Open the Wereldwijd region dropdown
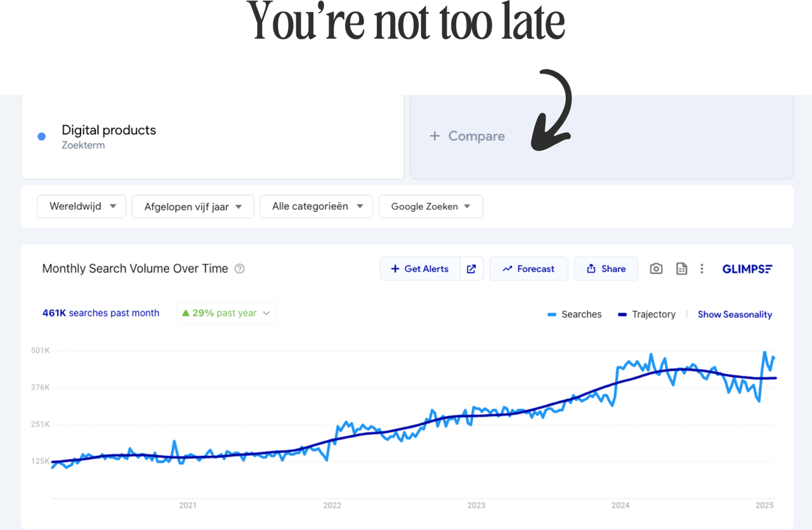Screen dimensions: 812x530 82,207
